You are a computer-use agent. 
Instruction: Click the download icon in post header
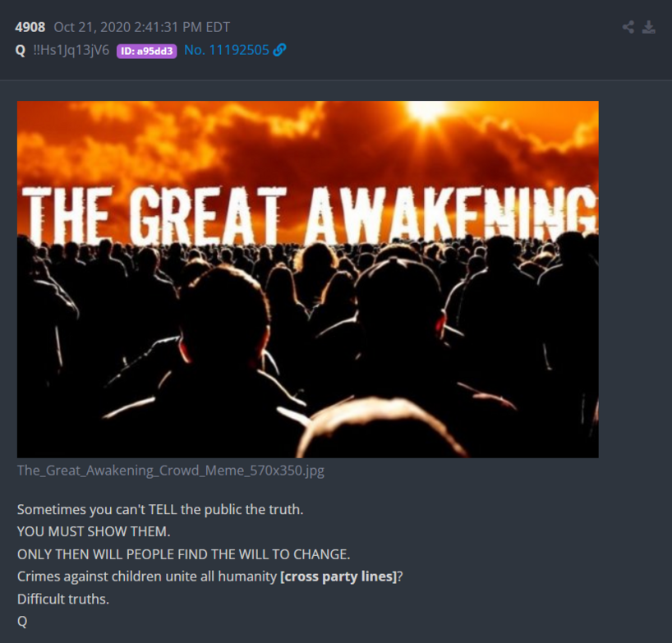tap(649, 27)
